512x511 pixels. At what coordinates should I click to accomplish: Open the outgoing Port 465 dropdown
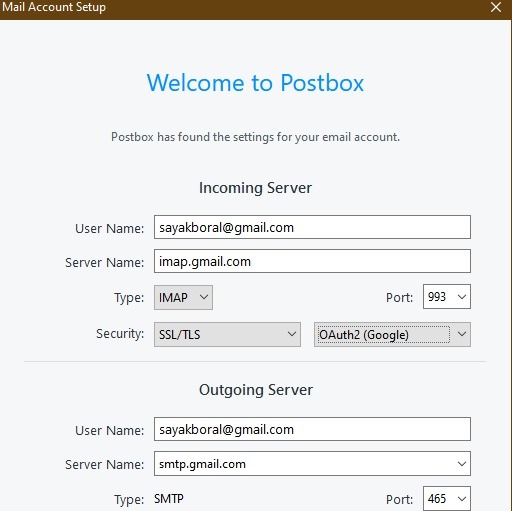pos(447,499)
